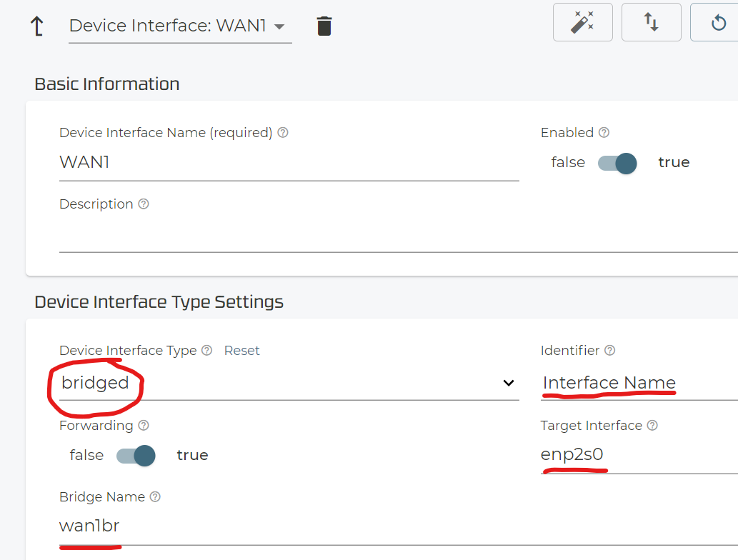738x560 pixels.
Task: Click the magic wand wizard button
Action: 582,22
